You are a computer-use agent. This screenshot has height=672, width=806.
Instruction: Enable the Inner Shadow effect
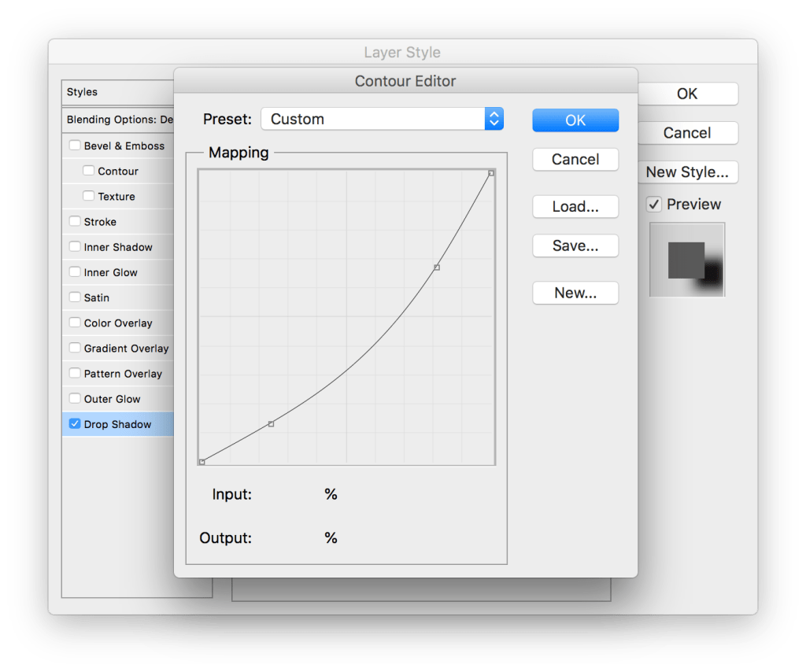(75, 247)
